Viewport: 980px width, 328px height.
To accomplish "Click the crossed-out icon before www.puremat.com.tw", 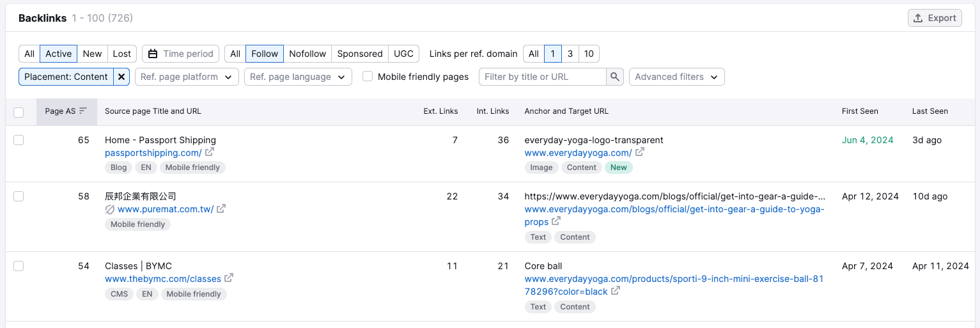I will pyautogui.click(x=110, y=209).
